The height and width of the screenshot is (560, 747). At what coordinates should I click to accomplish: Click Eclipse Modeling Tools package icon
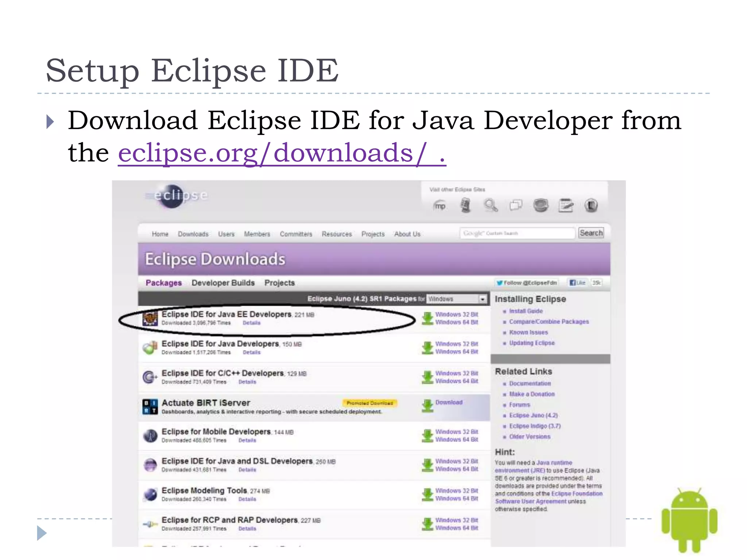[150, 495]
